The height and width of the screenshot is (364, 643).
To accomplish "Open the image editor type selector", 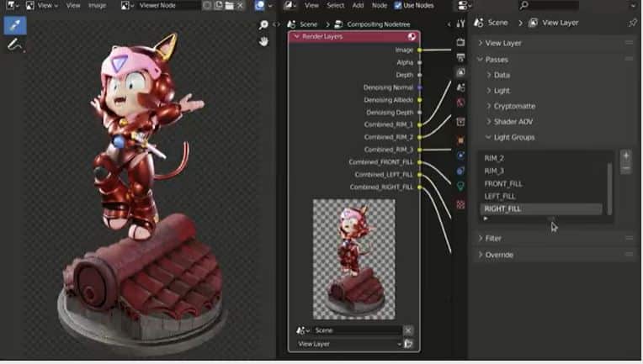I will coord(11,5).
